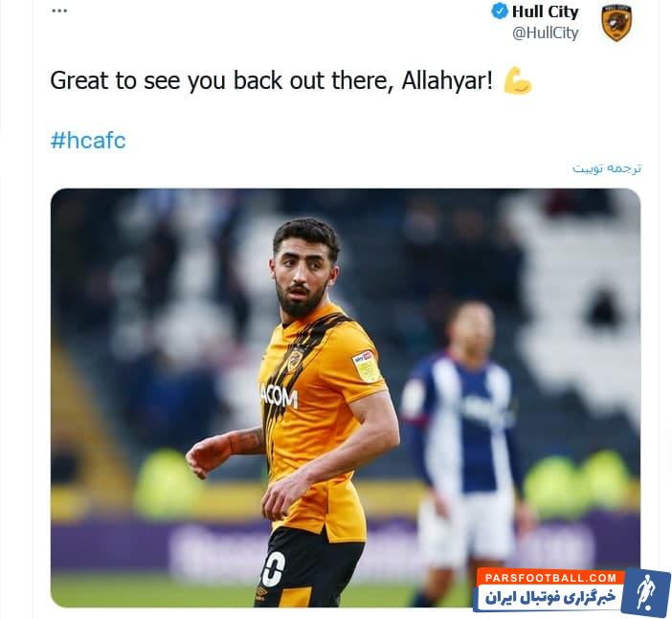672x619 pixels.
Task: Click the number on the black shorts
Action: [273, 569]
